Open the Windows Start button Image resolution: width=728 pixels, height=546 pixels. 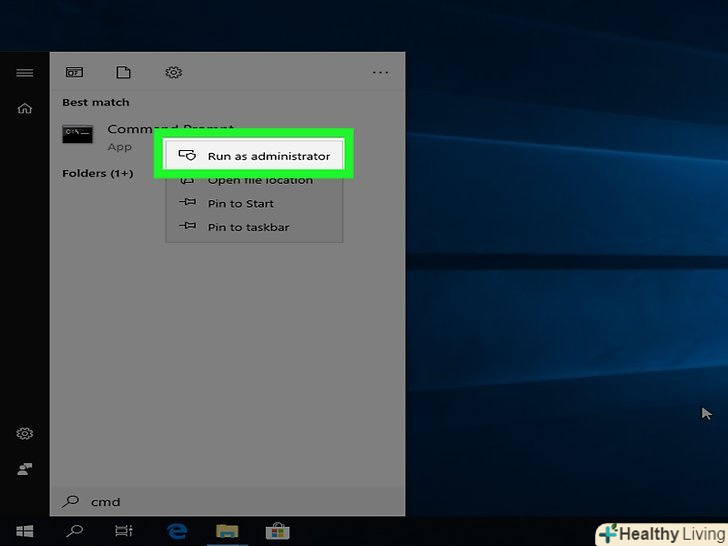(x=24, y=531)
